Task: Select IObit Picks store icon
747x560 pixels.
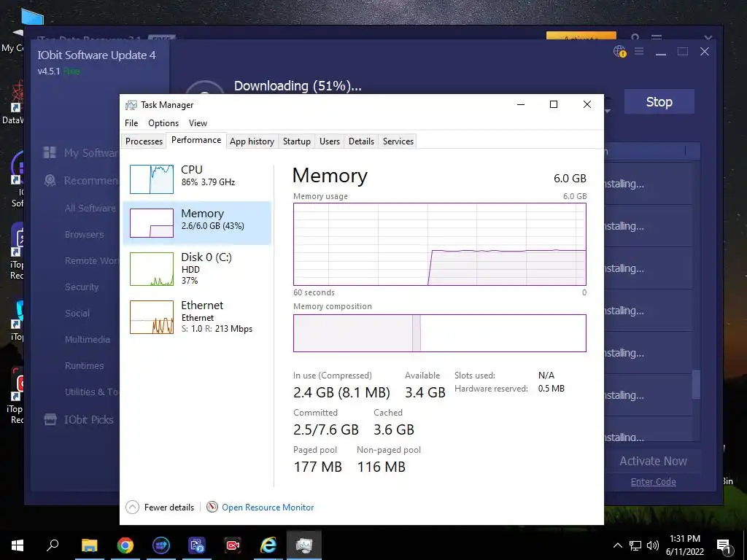Action: [x=50, y=419]
